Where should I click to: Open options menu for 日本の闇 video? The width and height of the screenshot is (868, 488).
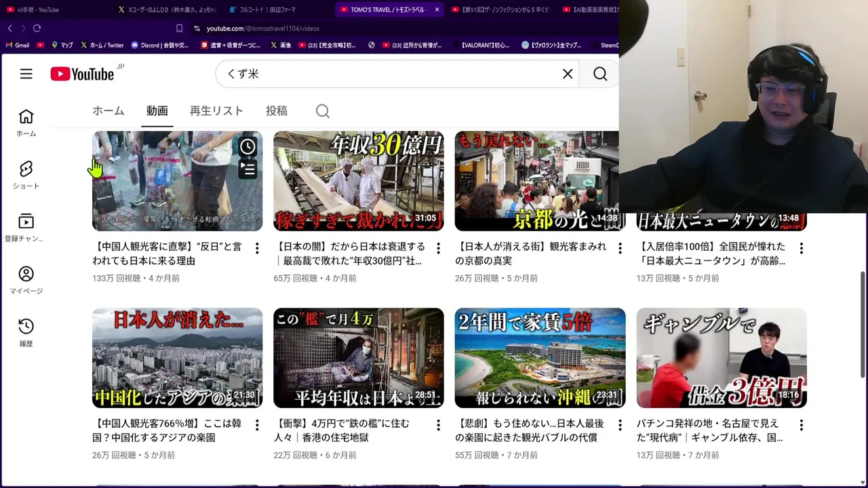pyautogui.click(x=438, y=249)
